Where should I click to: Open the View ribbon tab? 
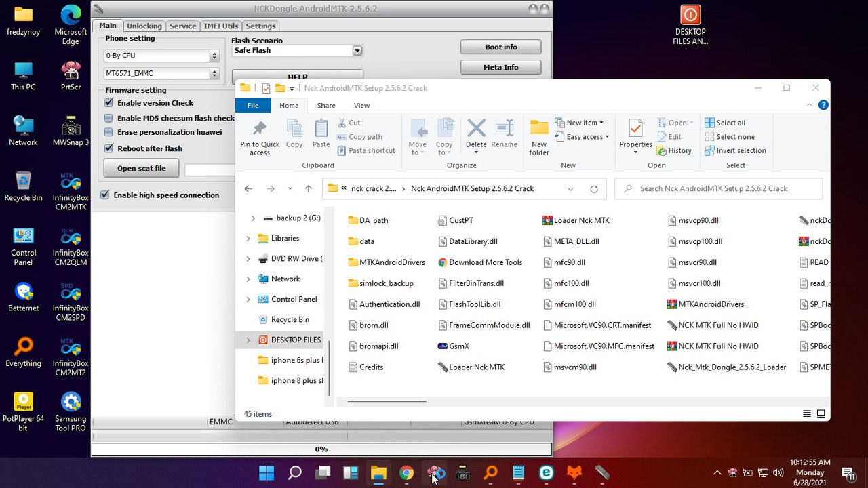point(362,106)
